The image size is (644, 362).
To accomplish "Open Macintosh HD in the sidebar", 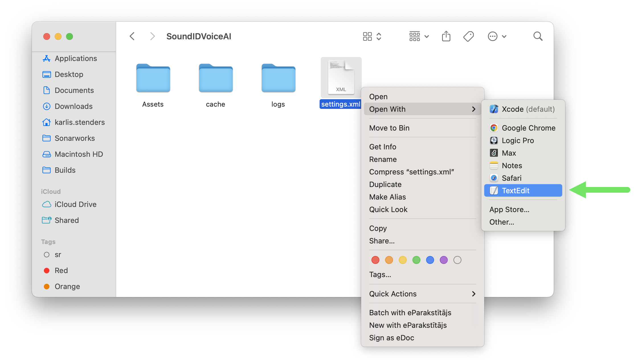I will (74, 154).
